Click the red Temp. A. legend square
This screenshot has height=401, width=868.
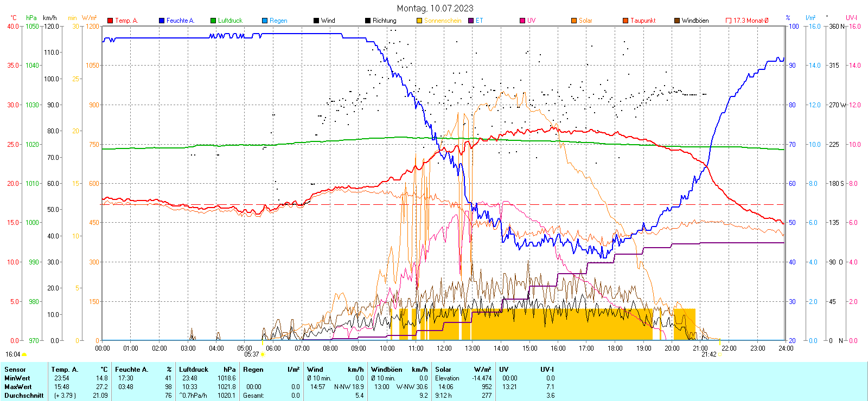[110, 21]
